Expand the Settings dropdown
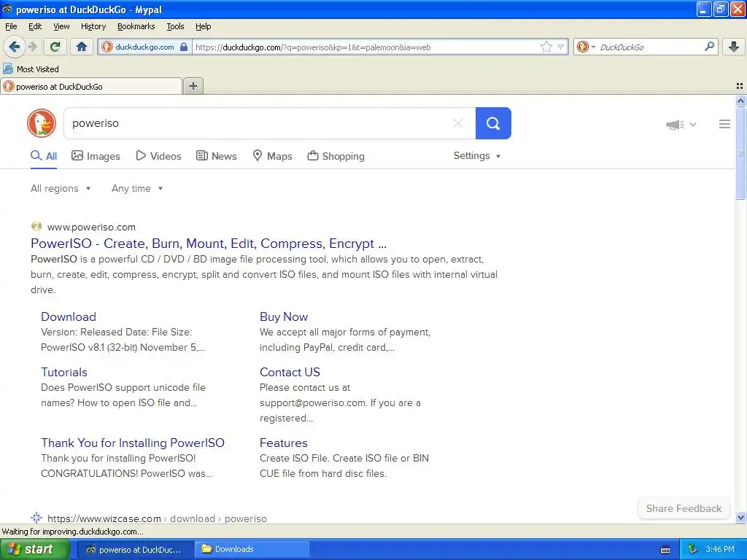 [477, 156]
